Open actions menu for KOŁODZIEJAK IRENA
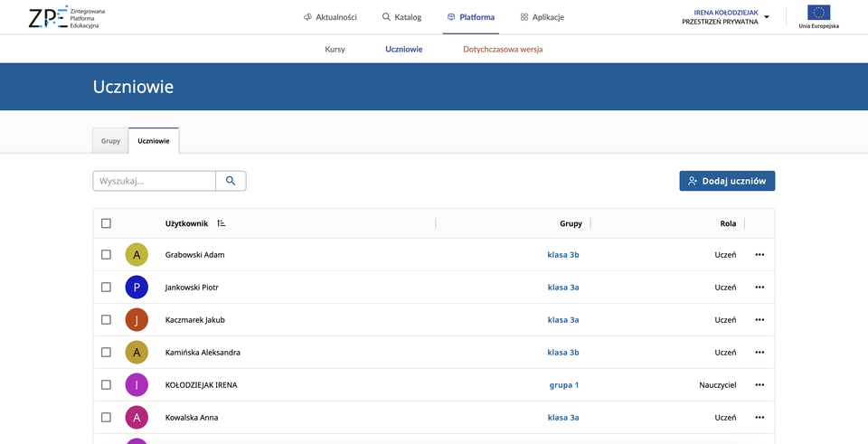Screen dimensions: 868x444 pos(759,385)
